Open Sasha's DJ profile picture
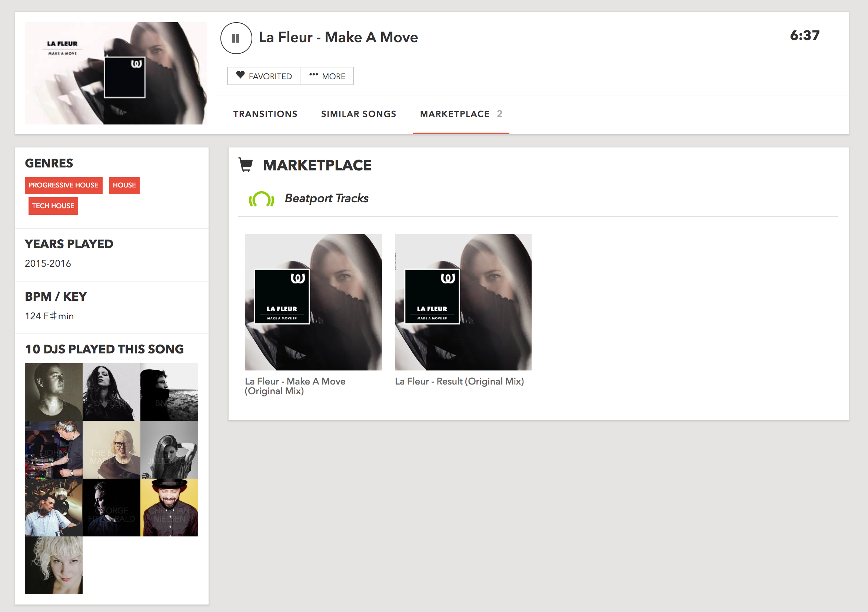 click(x=53, y=392)
